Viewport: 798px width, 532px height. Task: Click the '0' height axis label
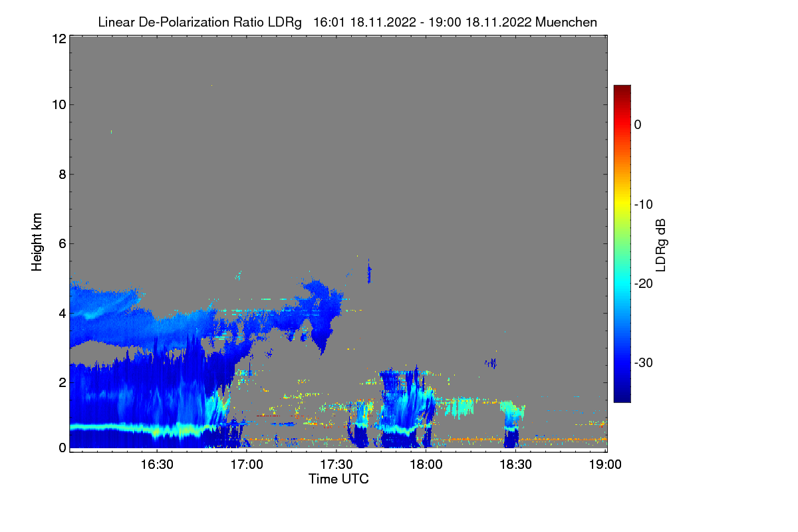[62, 448]
